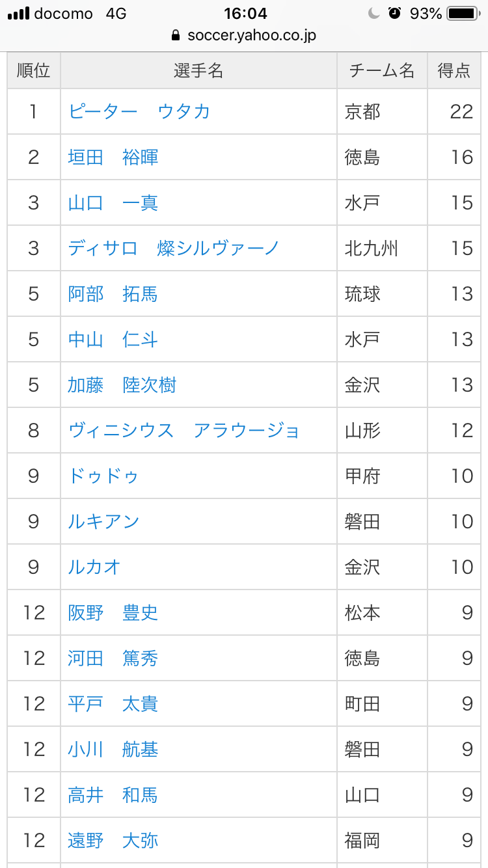Open player ディサロ 燦シルヴァーノ
The height and width of the screenshot is (868, 488).
(x=174, y=248)
